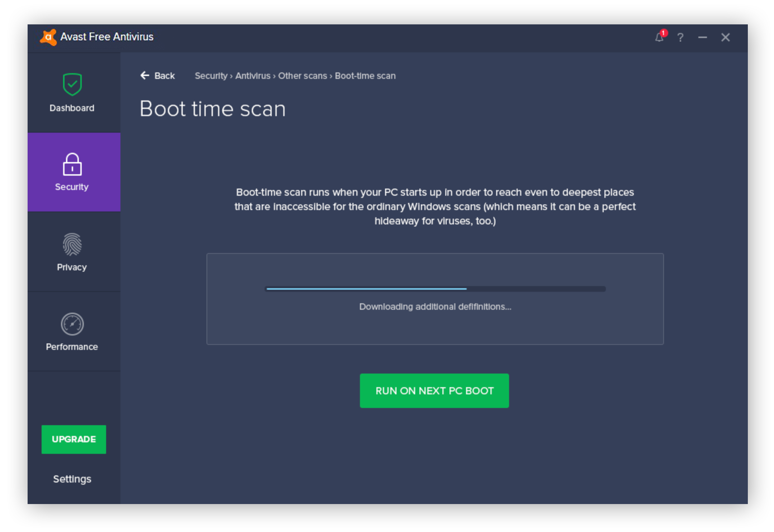The width and height of the screenshot is (774, 532).
Task: Click the back arrow icon
Action: tap(144, 76)
